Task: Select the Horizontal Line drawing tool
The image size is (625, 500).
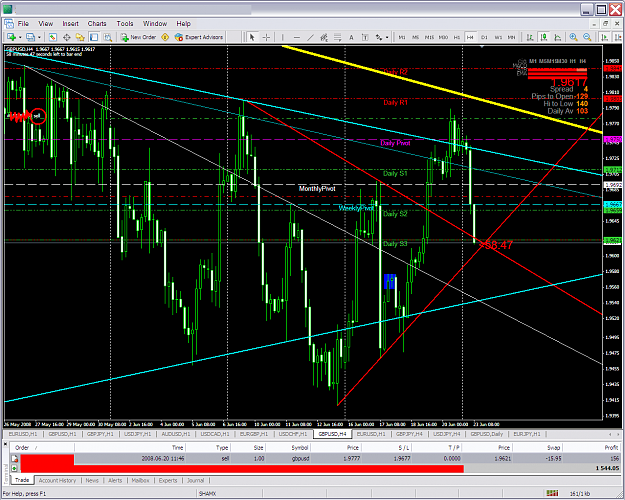Action: (297, 37)
